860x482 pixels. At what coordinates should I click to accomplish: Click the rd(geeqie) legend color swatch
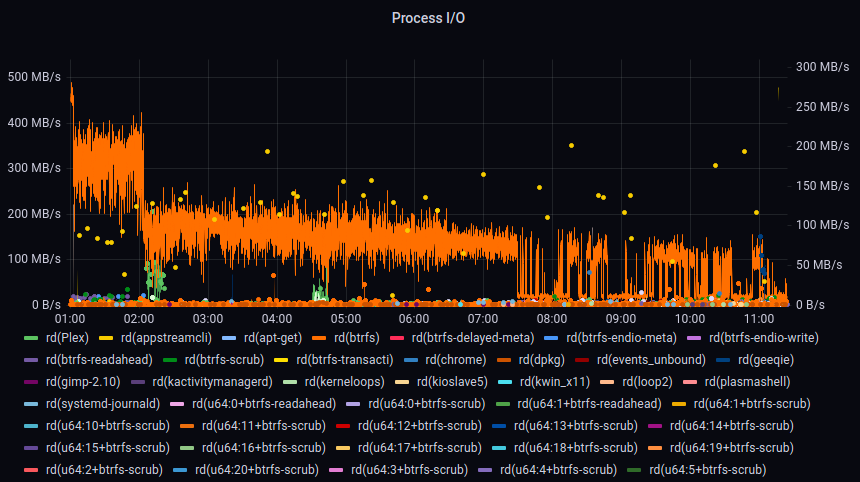point(722,359)
